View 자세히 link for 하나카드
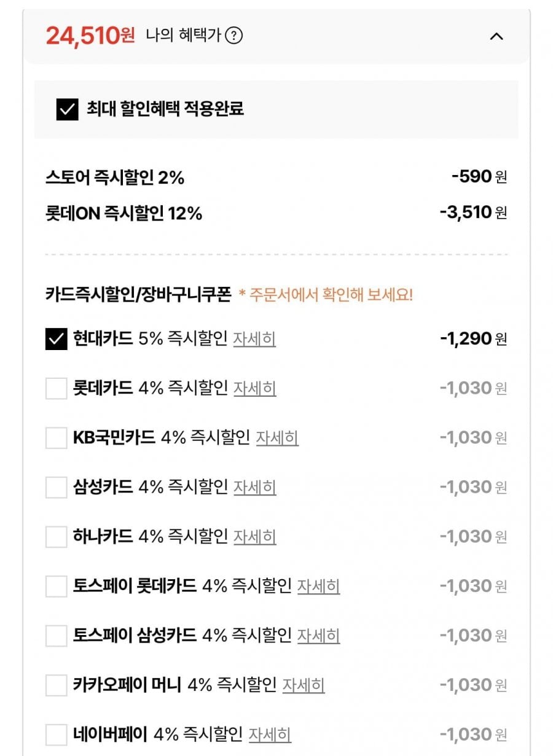Image resolution: width=553 pixels, height=756 pixels. [x=254, y=537]
